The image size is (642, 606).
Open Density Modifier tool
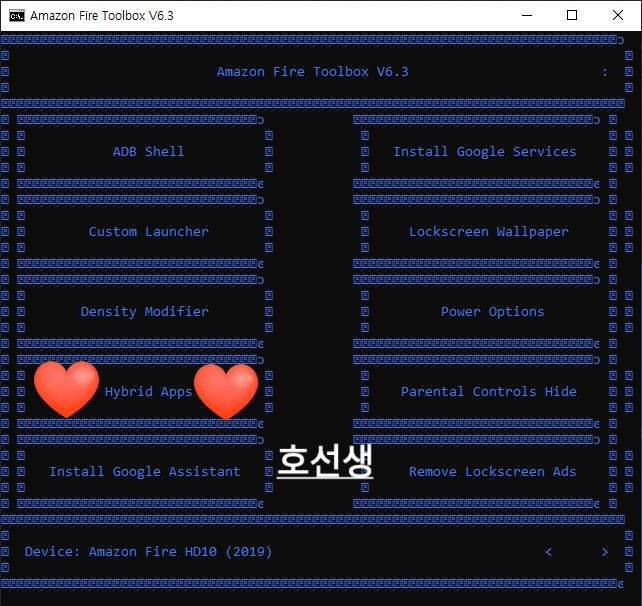pos(144,312)
